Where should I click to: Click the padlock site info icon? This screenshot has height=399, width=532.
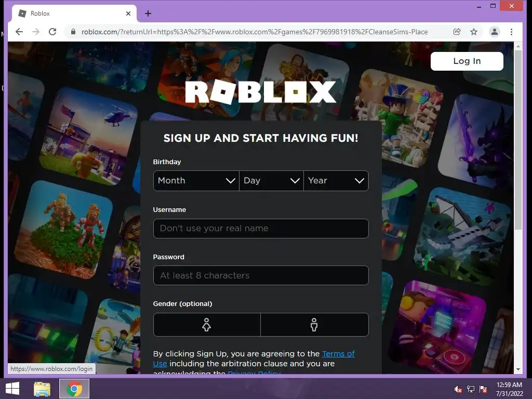click(73, 32)
